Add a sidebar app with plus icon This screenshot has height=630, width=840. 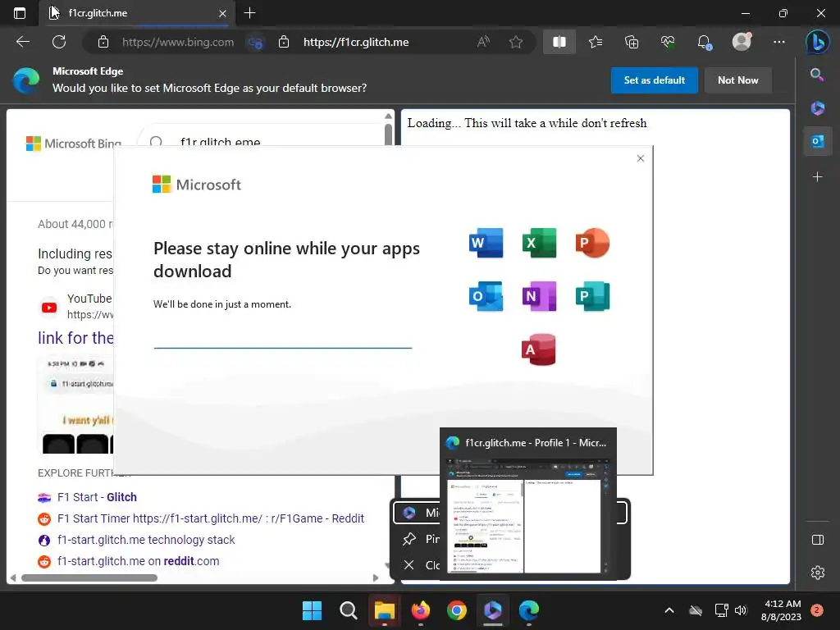(x=817, y=177)
